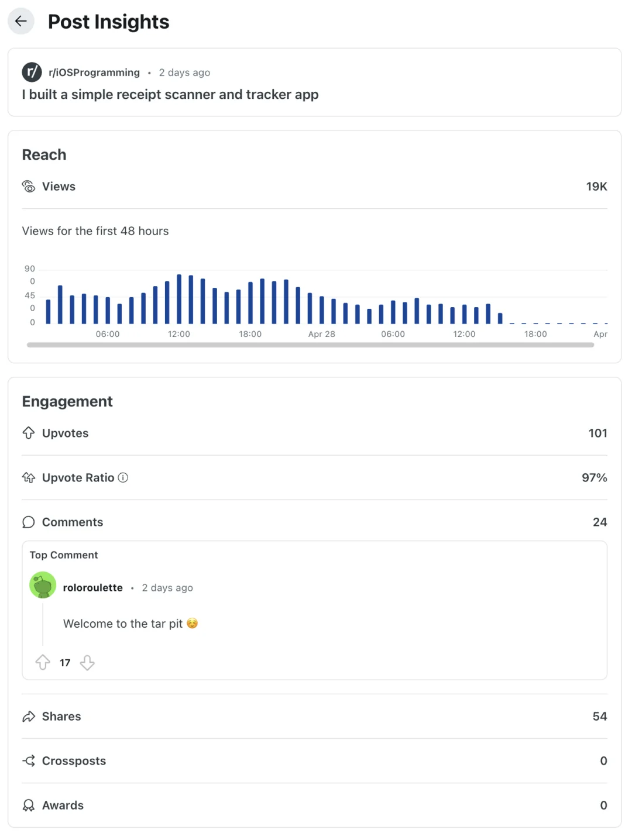Open the r/iOSProgramming subreddit link
This screenshot has width=632, height=840.
click(x=94, y=73)
